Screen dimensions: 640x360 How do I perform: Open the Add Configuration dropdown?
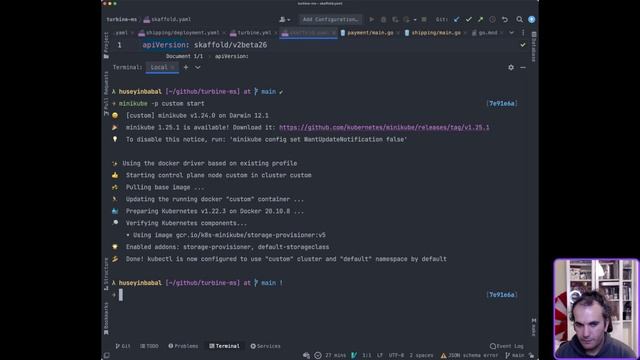pos(330,19)
